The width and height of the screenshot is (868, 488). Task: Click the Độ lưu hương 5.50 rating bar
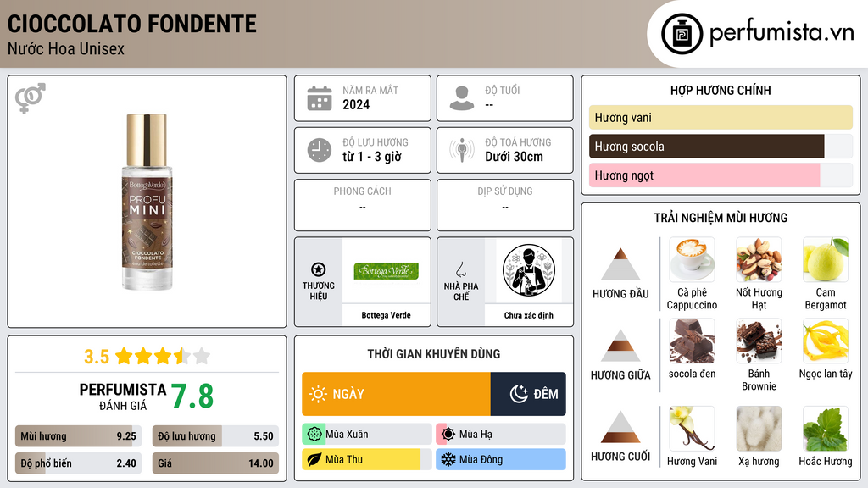pyautogui.click(x=215, y=436)
